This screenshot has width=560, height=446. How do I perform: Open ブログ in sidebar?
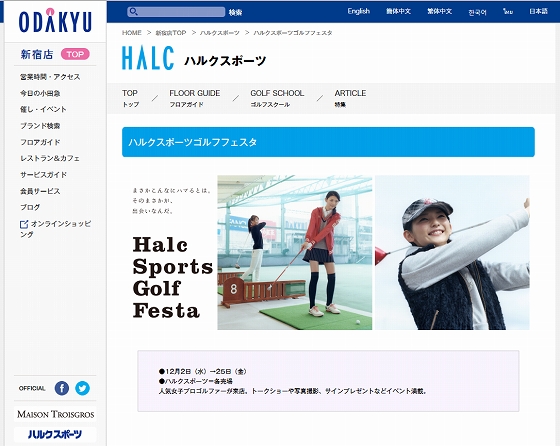[x=30, y=207]
